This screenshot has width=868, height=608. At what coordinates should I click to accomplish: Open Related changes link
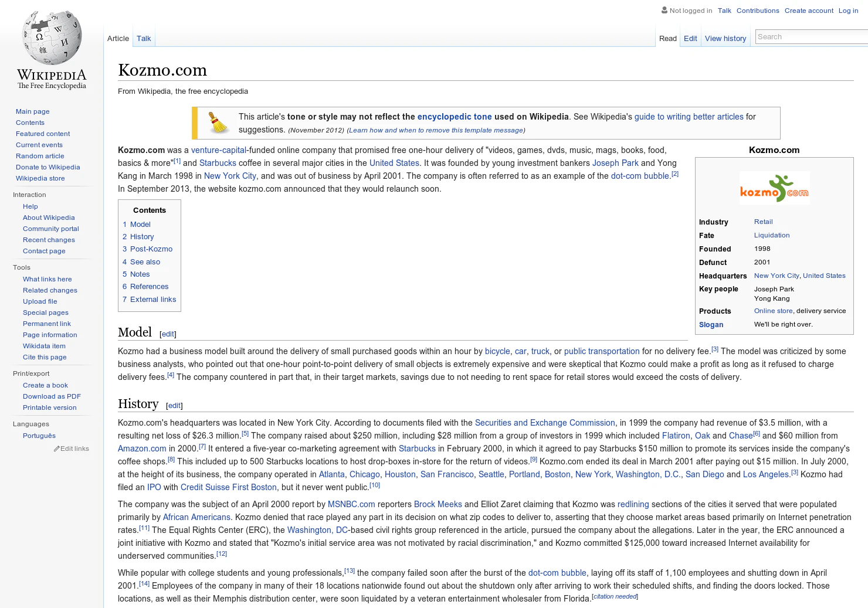coord(50,290)
